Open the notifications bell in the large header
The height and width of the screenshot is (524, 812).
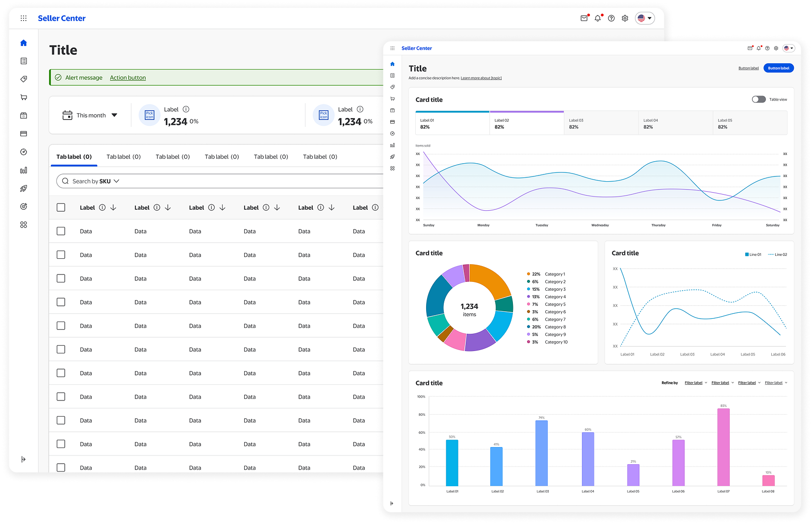(598, 19)
